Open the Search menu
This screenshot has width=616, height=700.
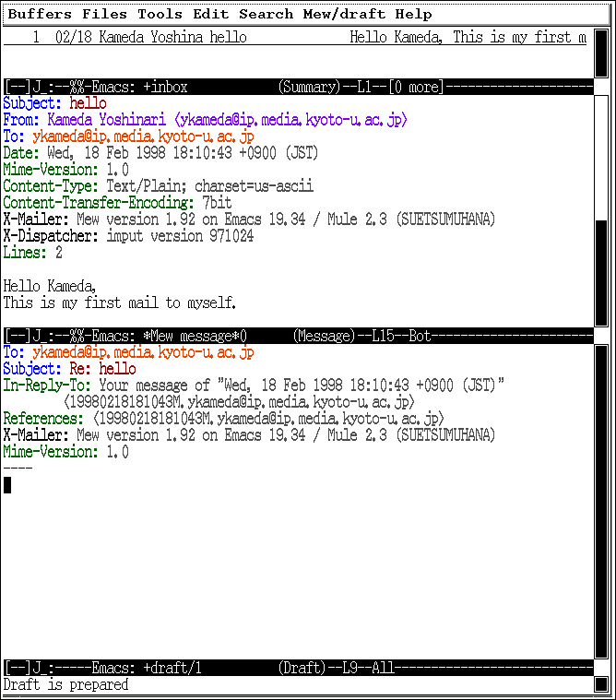266,14
